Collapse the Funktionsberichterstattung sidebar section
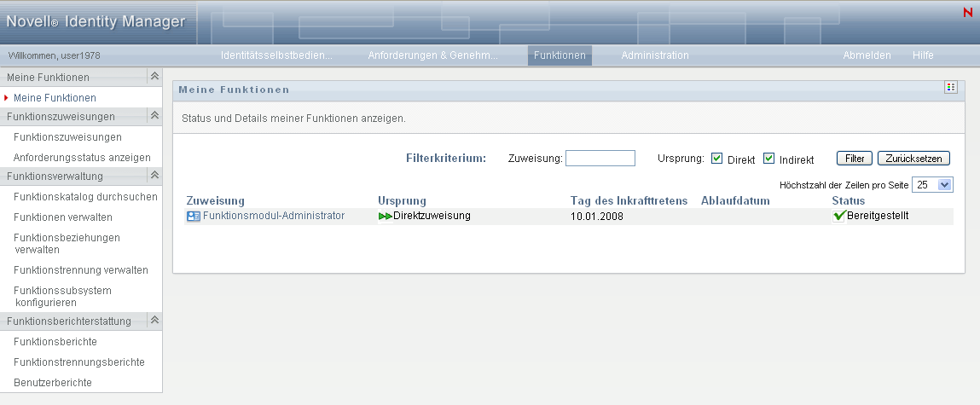Image resolution: width=980 pixels, height=405 pixels. pos(154,321)
